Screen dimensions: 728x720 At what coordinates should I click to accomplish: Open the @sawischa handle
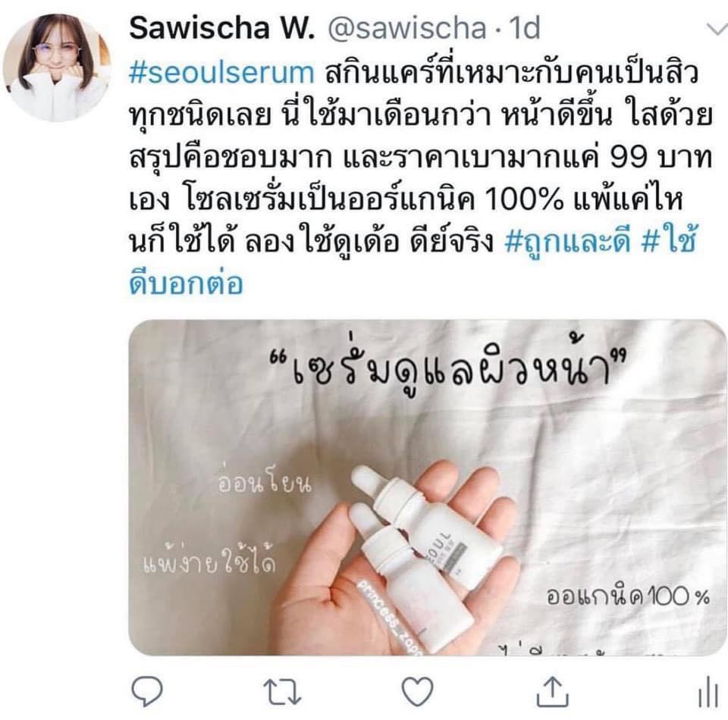pyautogui.click(x=406, y=29)
